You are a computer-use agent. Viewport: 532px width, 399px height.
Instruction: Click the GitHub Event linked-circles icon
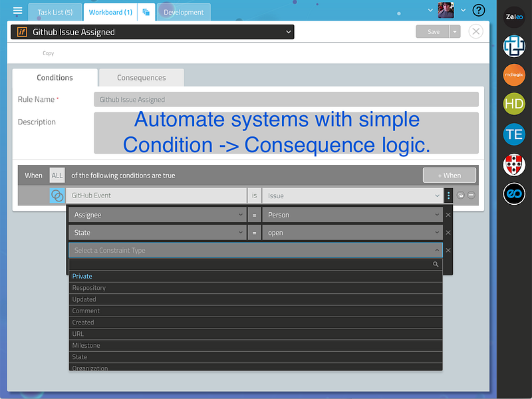tap(57, 196)
